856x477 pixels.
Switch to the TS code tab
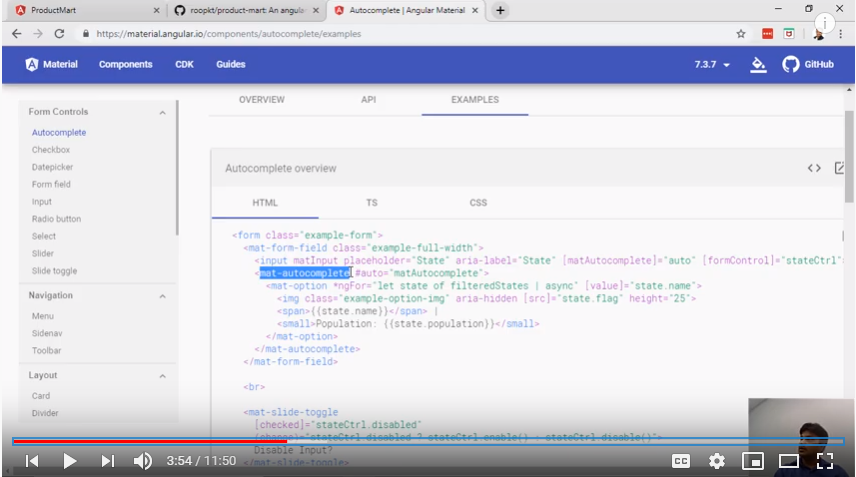pyautogui.click(x=372, y=202)
